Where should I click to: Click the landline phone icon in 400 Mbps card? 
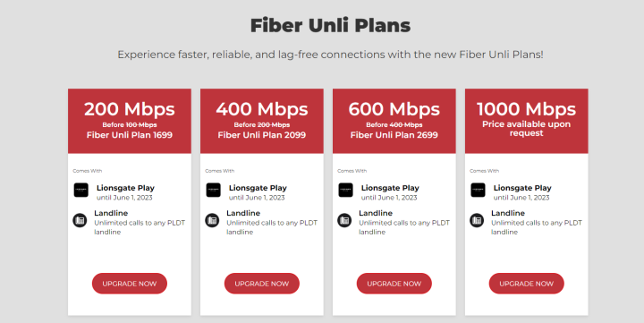click(212, 220)
